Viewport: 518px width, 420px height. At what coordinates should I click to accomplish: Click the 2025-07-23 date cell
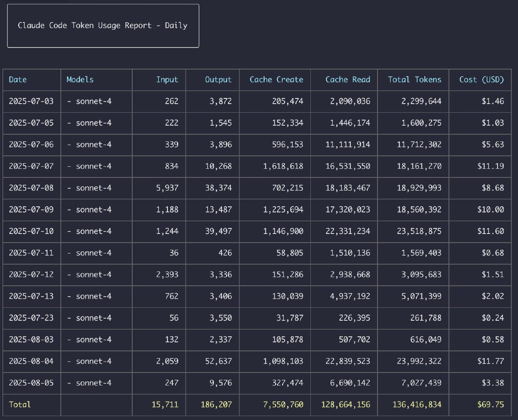coord(31,318)
